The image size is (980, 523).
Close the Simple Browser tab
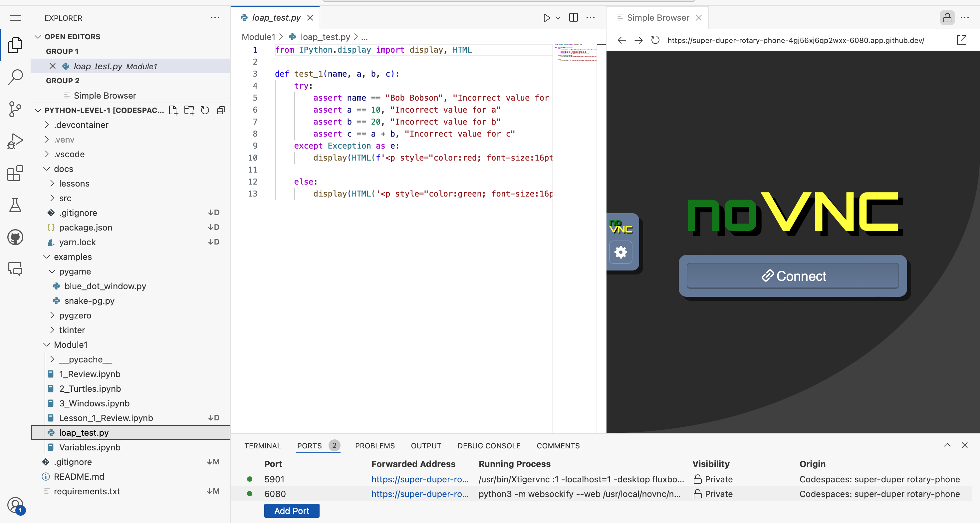[x=699, y=18]
